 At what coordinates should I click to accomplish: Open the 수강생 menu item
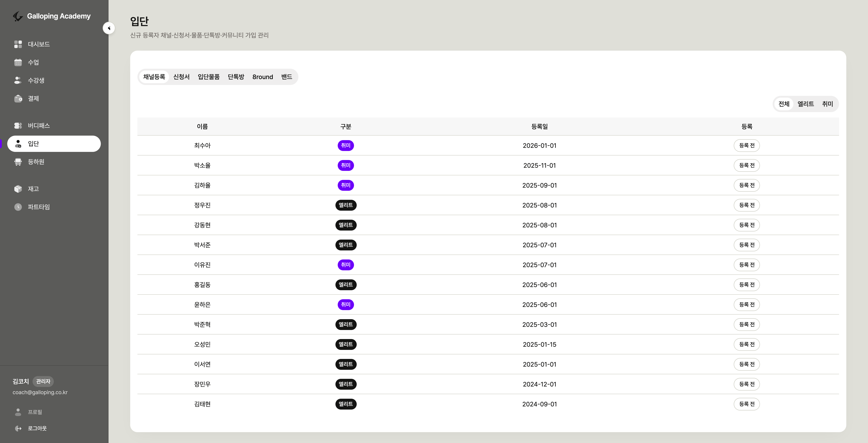(54, 80)
